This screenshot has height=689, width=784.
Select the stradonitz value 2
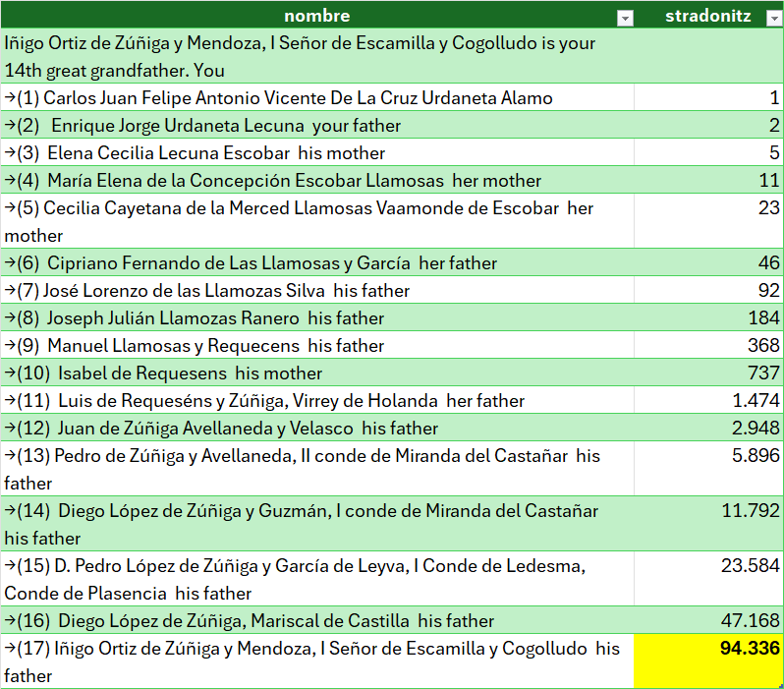coord(708,125)
